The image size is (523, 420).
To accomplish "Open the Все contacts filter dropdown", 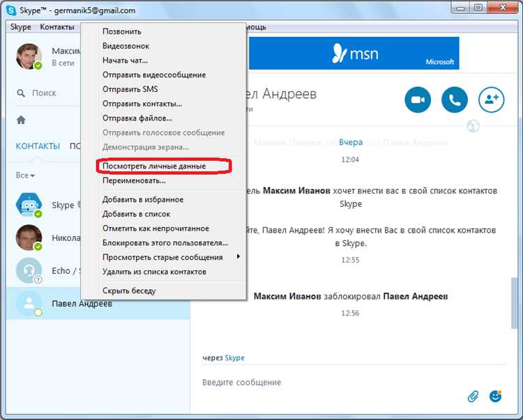I will [25, 176].
